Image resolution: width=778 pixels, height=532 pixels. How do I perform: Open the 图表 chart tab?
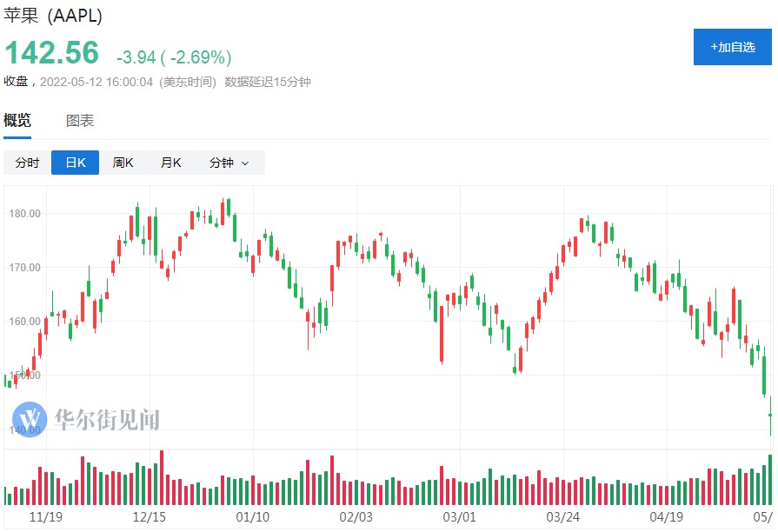point(80,121)
